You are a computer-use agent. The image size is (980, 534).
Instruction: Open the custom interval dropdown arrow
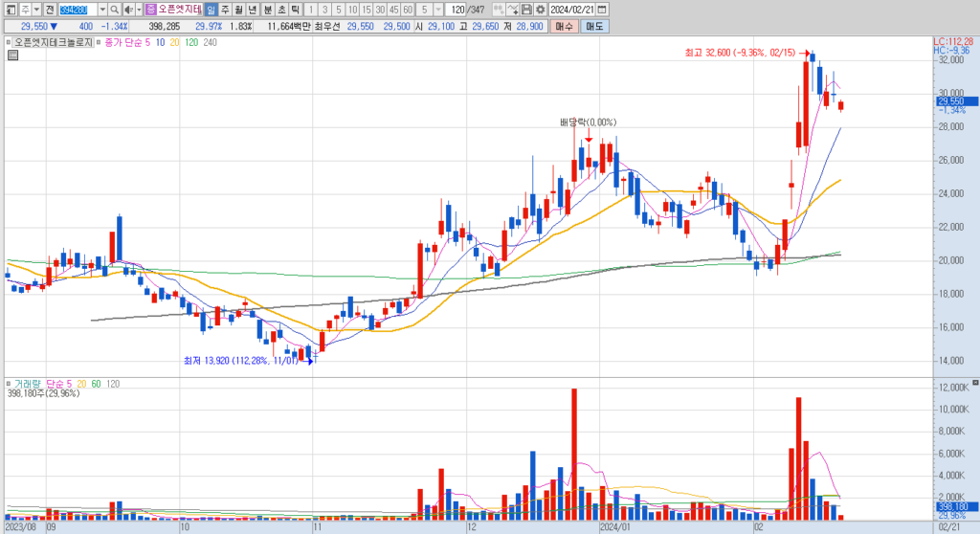tap(438, 10)
